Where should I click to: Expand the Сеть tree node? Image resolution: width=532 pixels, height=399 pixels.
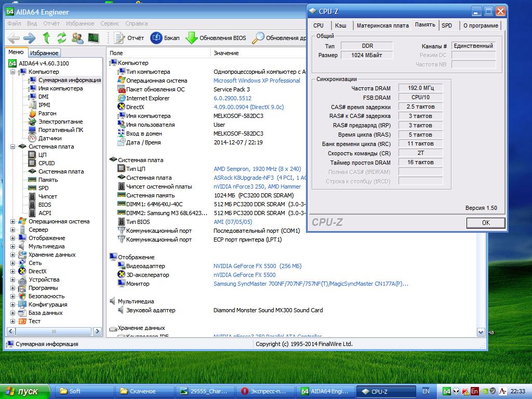click(12, 263)
